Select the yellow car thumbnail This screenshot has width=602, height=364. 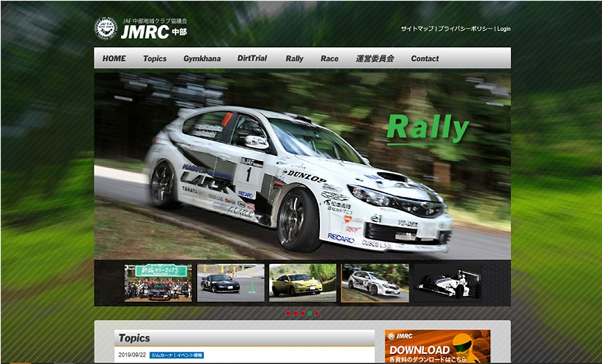pos(303,283)
